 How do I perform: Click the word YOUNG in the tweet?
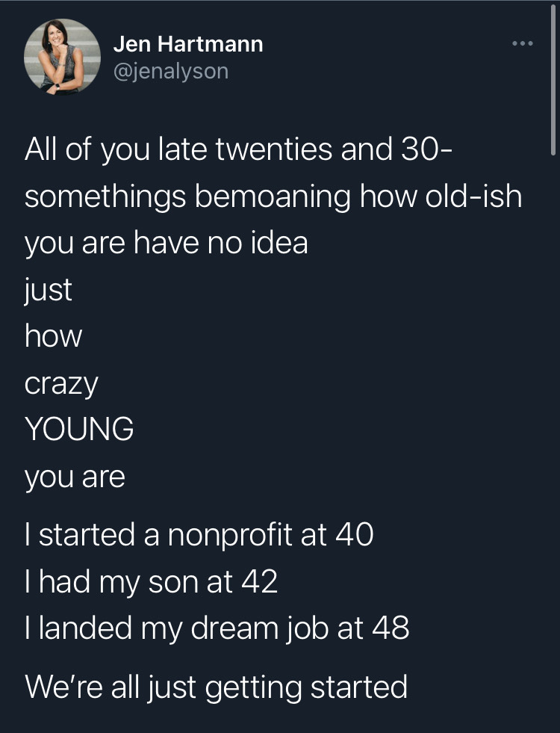(78, 428)
